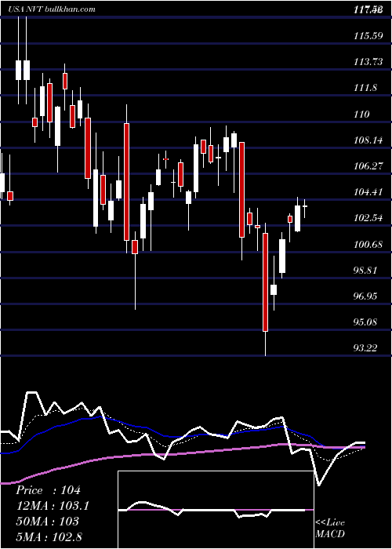Click the tall red candle dropping to 95.08
The image size is (392, 549).
pos(265,282)
